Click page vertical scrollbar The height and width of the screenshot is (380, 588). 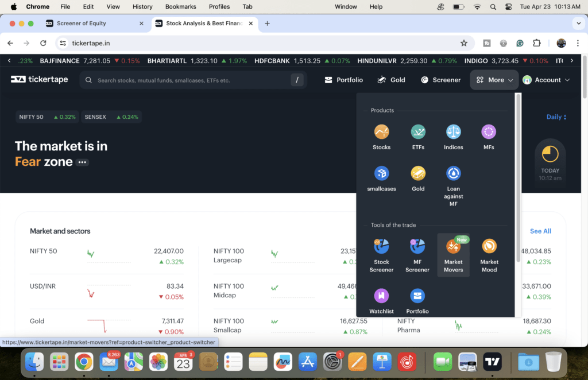point(584,77)
